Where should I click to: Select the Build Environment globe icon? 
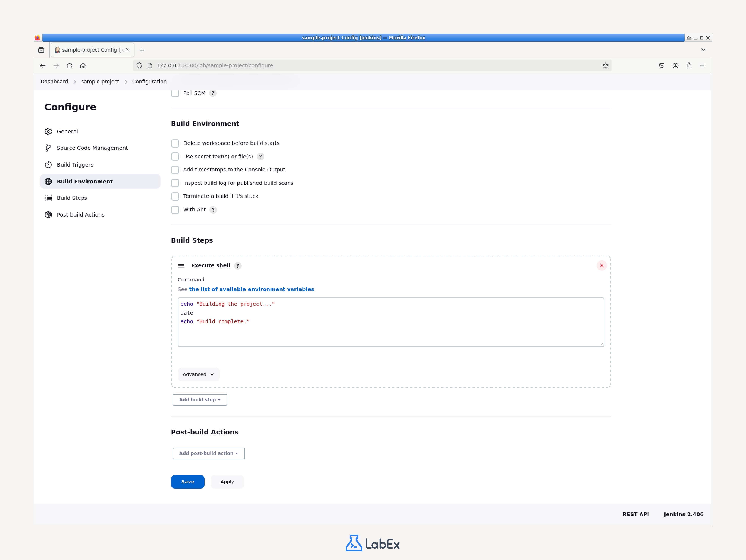(48, 182)
